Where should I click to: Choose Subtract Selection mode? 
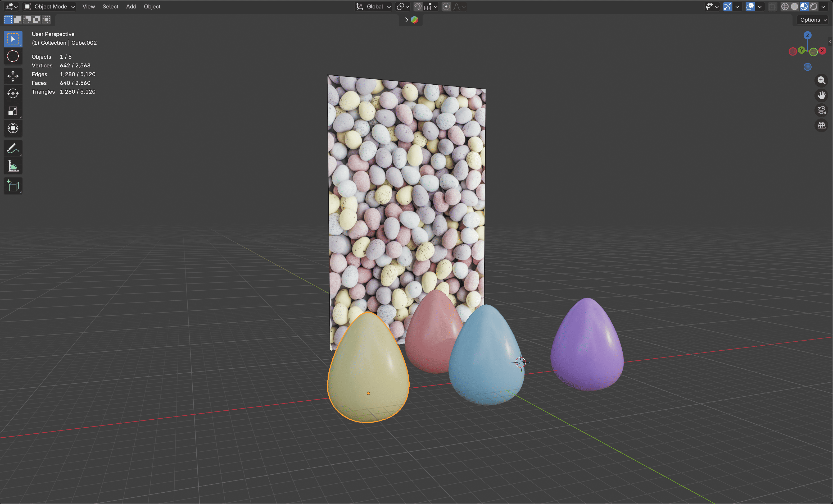point(27,20)
